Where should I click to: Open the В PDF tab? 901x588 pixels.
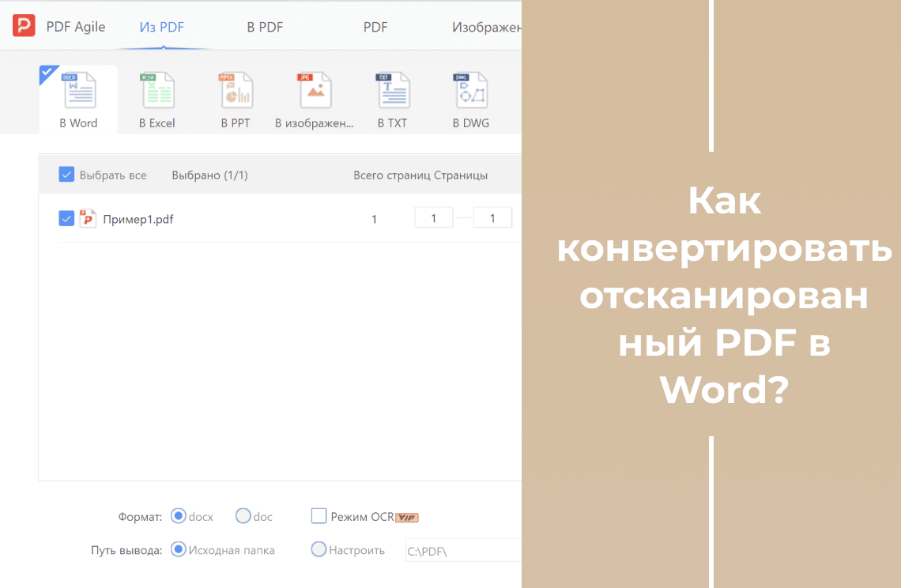point(265,28)
